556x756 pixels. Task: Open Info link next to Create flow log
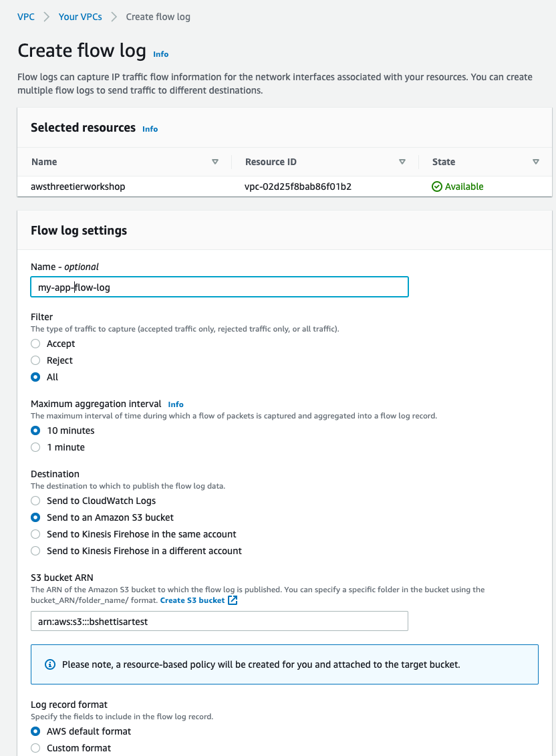click(161, 54)
